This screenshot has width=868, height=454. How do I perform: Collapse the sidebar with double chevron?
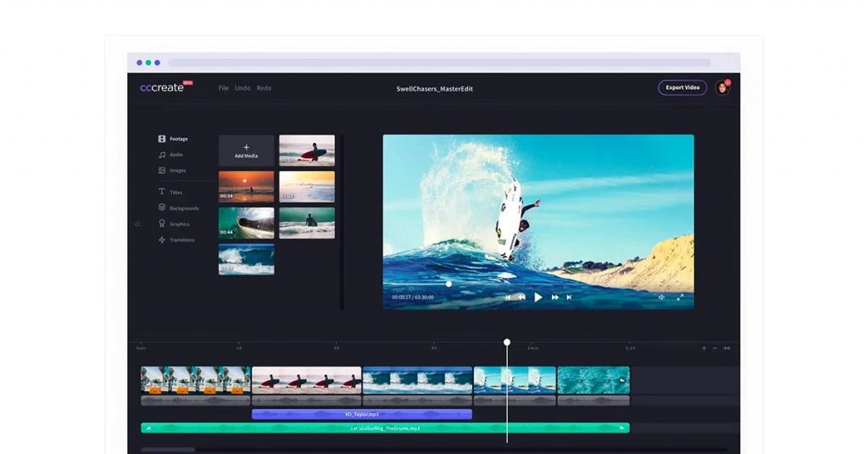tap(138, 224)
